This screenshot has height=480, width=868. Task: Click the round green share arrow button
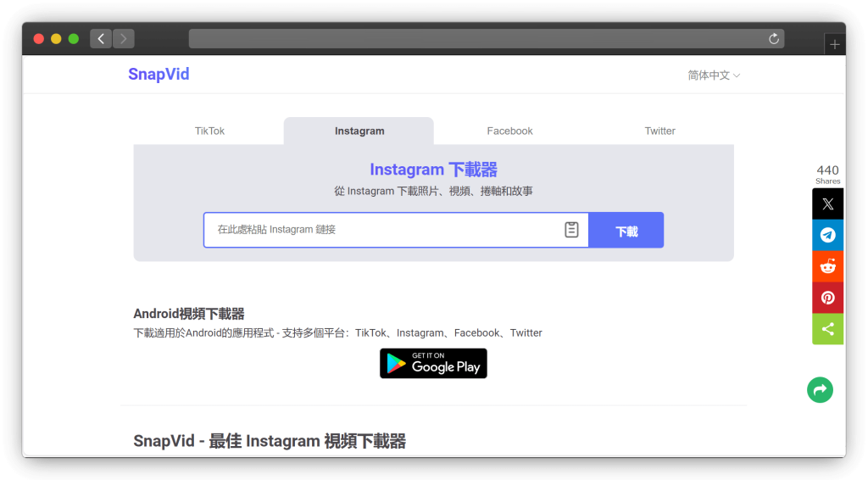point(820,390)
